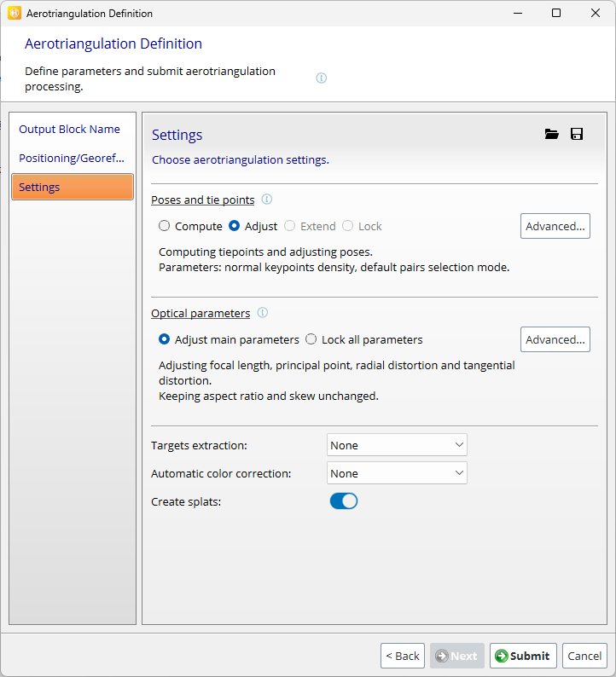Image resolution: width=616 pixels, height=677 pixels.
Task: Click the save settings floppy disk icon
Action: tap(577, 135)
